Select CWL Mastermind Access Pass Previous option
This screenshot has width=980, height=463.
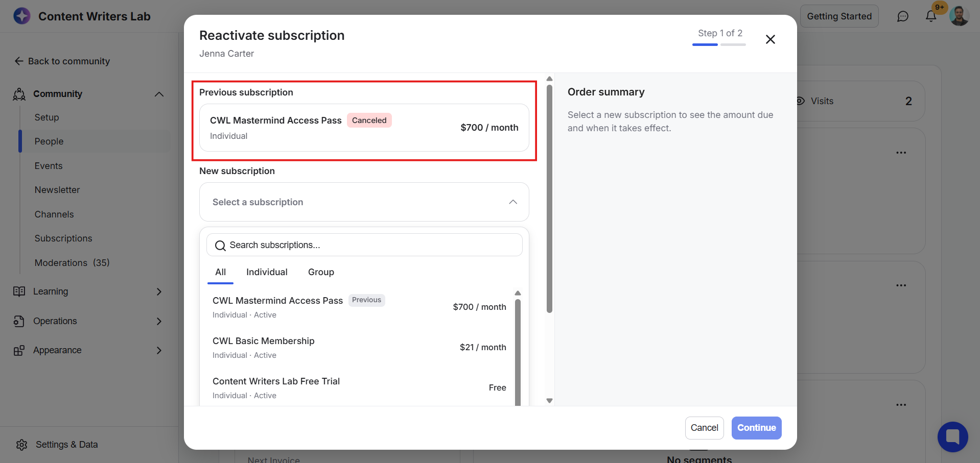click(359, 307)
